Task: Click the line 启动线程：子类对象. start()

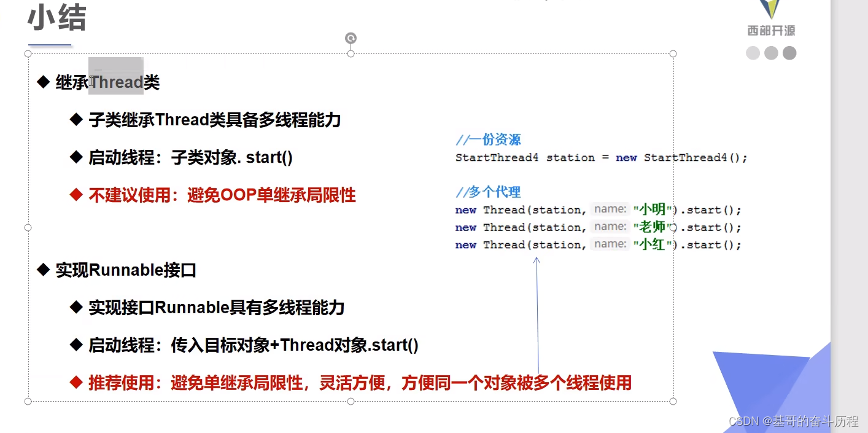Action: [190, 158]
